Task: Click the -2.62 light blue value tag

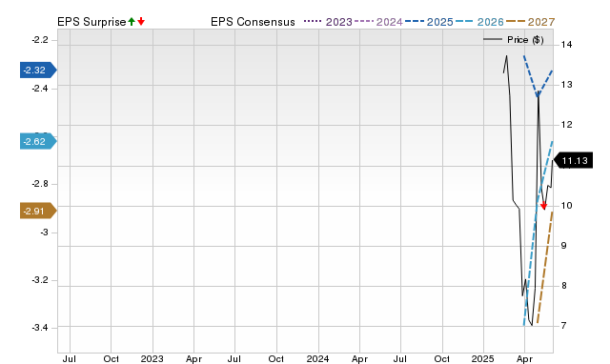Action: click(x=38, y=142)
